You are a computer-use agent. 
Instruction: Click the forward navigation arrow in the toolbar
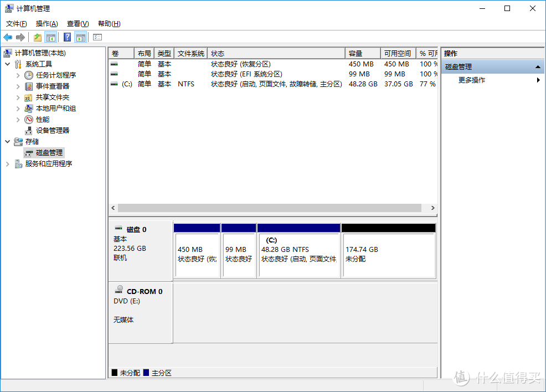tap(20, 37)
